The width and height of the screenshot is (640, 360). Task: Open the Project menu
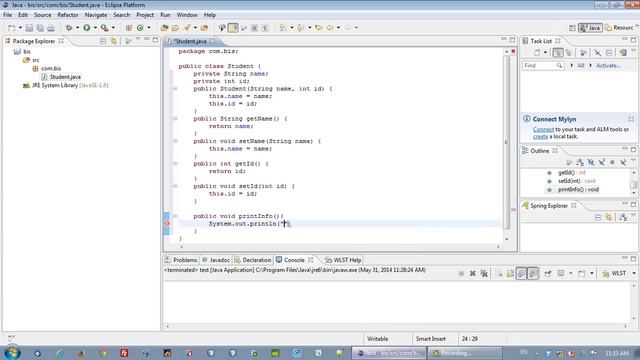145,15
